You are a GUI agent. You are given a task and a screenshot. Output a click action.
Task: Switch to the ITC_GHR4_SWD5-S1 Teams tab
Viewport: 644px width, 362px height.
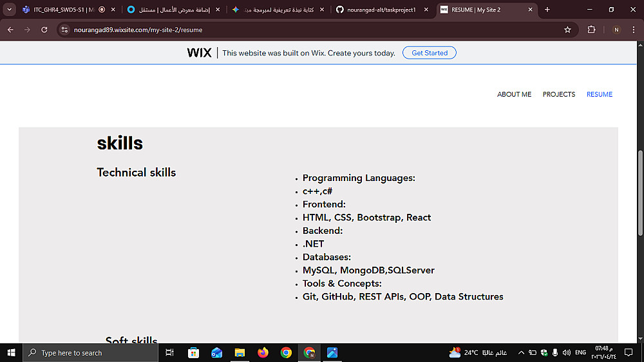point(64,10)
